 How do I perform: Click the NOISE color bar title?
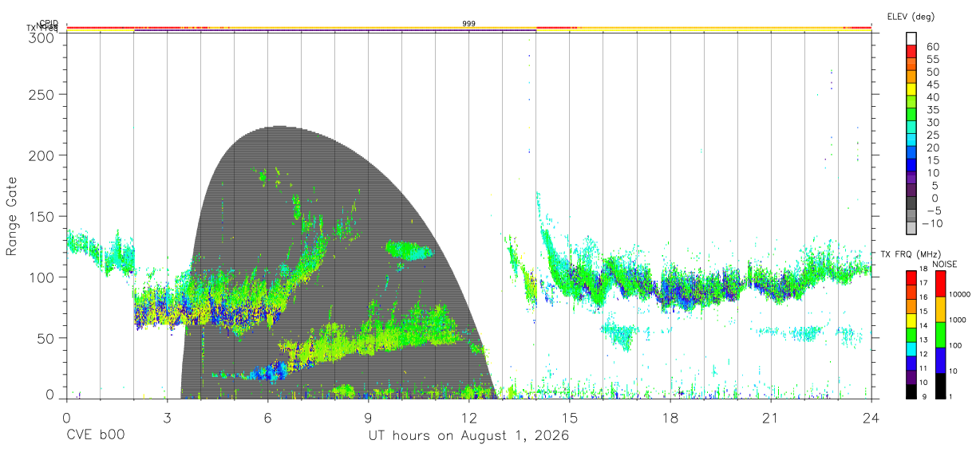coord(945,263)
